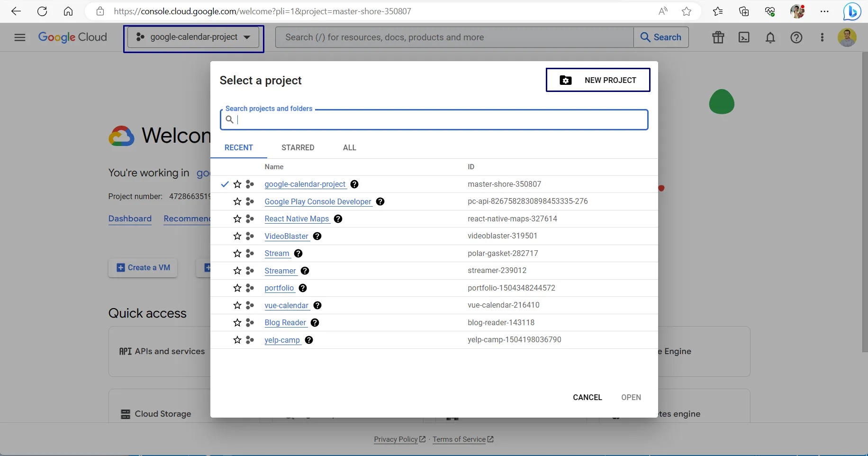Viewport: 868px width, 456px height.
Task: Open the Terms of Service link
Action: (463, 439)
